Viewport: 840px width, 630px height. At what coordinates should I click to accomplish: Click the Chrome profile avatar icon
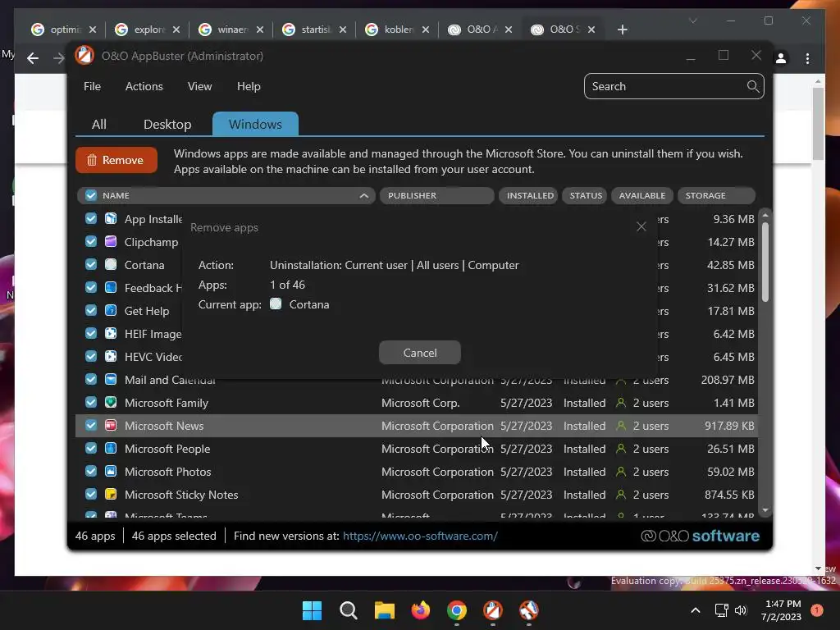[781, 58]
